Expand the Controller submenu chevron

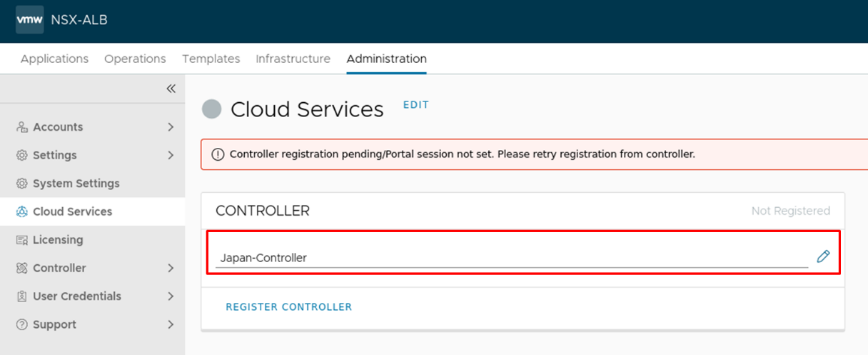[x=171, y=268]
